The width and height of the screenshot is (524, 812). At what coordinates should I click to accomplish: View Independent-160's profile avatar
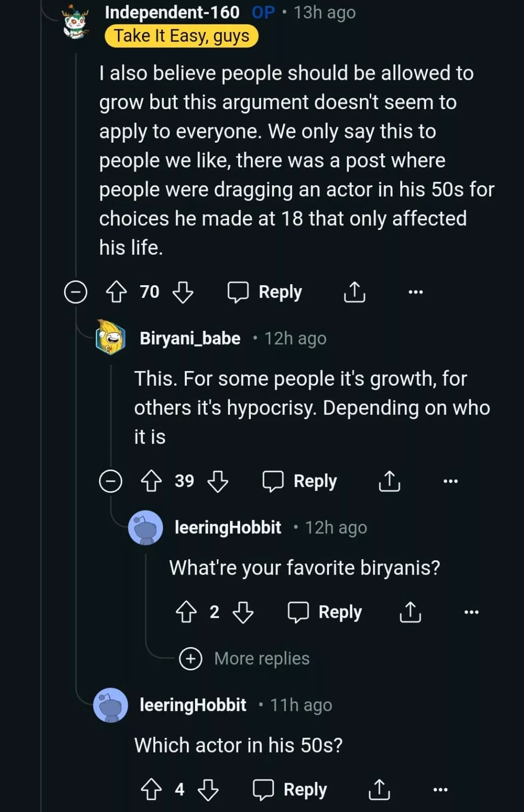tap(75, 23)
